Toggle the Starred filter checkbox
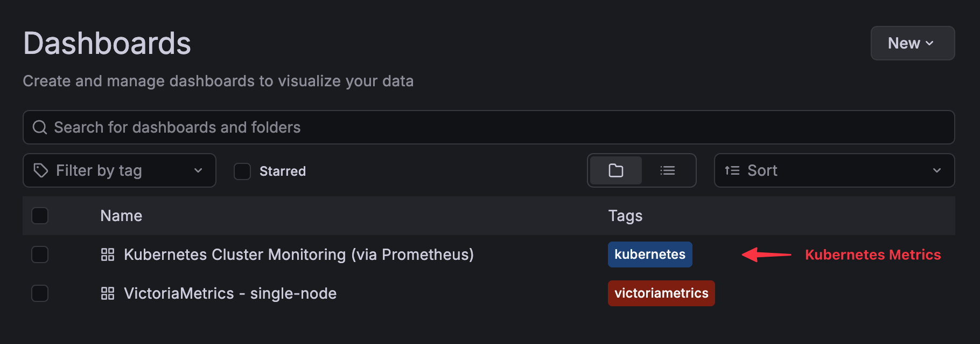This screenshot has height=344, width=980. 242,171
